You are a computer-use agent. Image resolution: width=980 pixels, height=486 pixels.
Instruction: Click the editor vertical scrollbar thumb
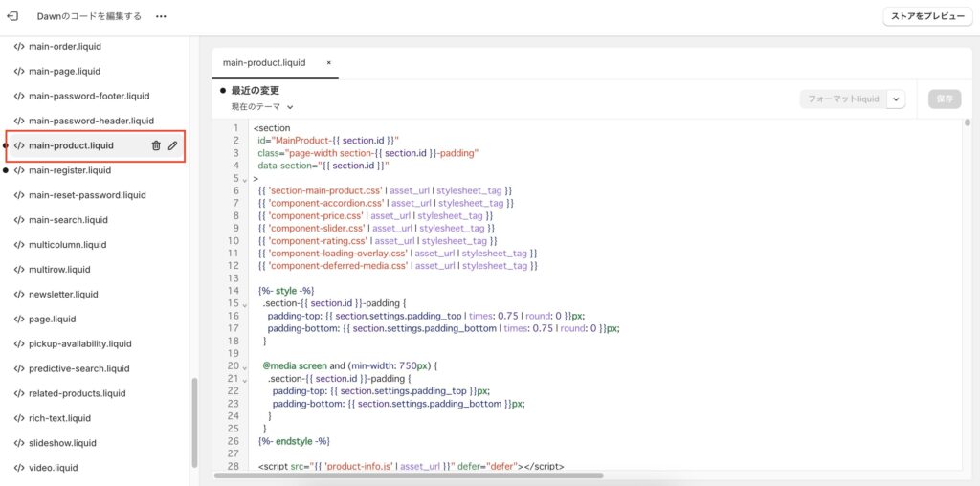coord(968,122)
